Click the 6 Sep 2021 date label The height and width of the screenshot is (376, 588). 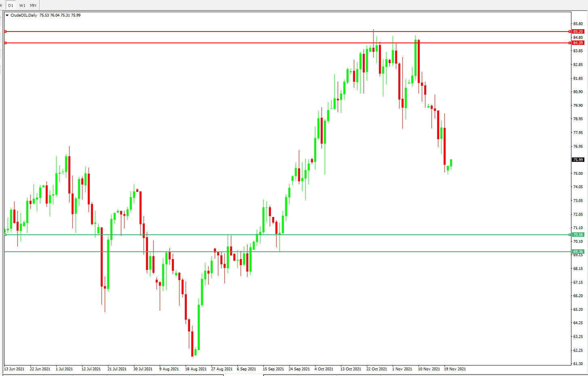[x=247, y=369]
